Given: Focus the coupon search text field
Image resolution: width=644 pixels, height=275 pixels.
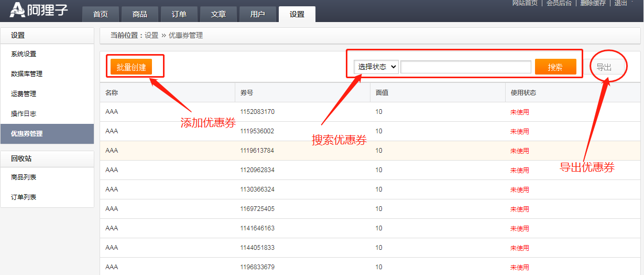Looking at the screenshot, I should 466,67.
